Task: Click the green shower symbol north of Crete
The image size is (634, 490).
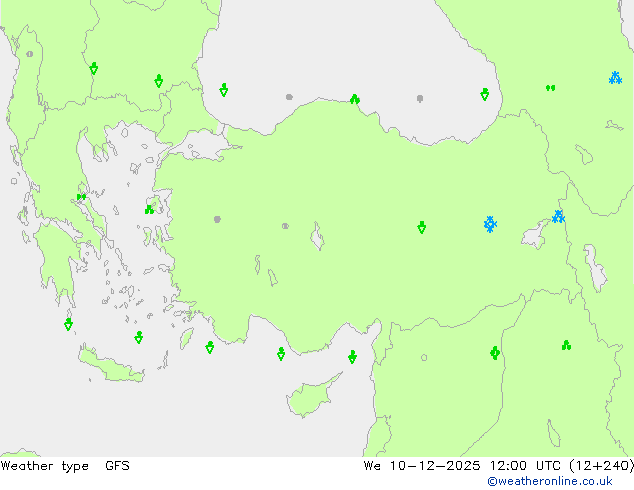Action: coord(139,337)
